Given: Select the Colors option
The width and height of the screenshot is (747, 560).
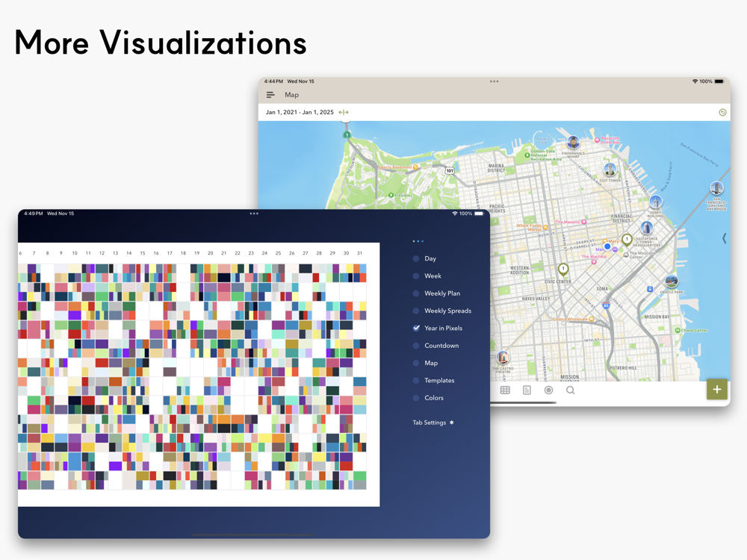Looking at the screenshot, I should pyautogui.click(x=428, y=398).
